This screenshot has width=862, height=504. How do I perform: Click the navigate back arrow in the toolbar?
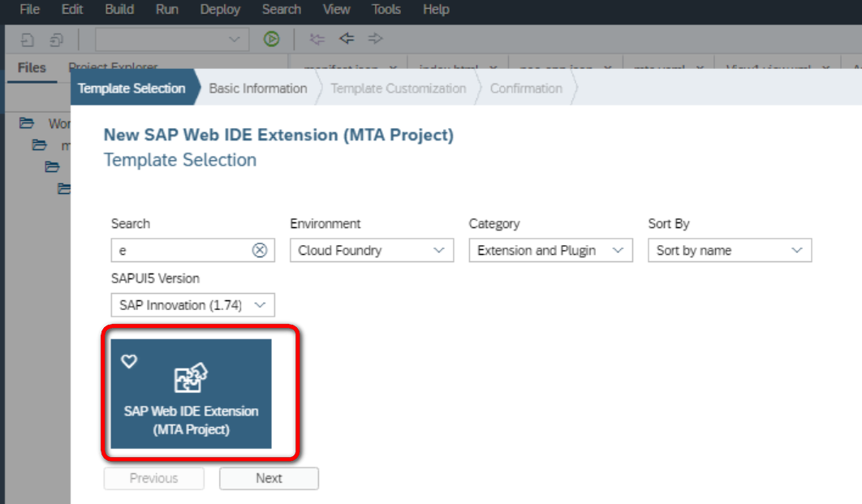(347, 38)
